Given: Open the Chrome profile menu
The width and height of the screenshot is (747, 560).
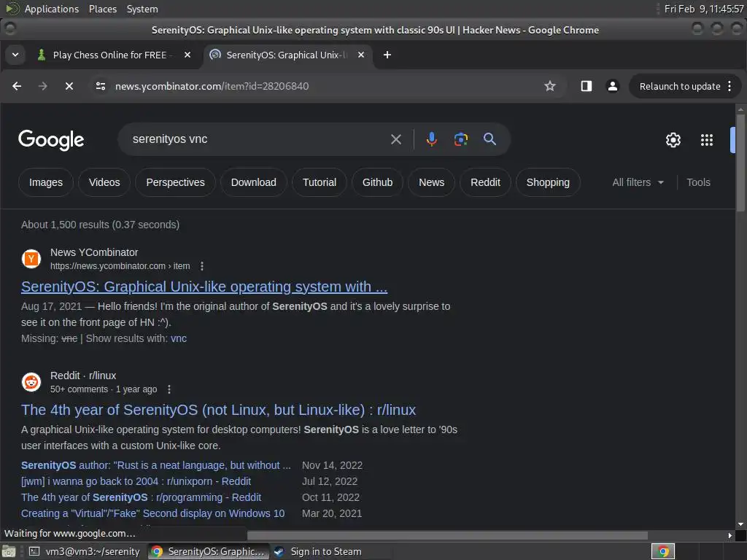Looking at the screenshot, I should click(613, 86).
